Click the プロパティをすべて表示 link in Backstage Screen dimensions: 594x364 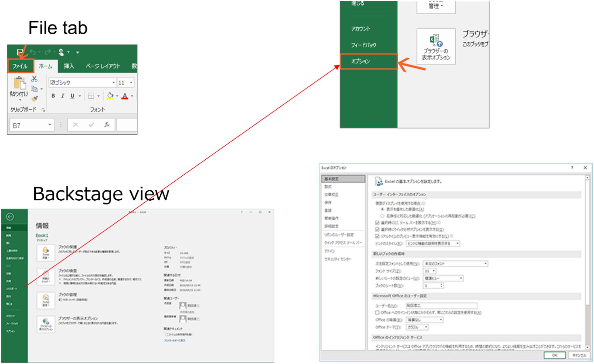[x=174, y=341]
